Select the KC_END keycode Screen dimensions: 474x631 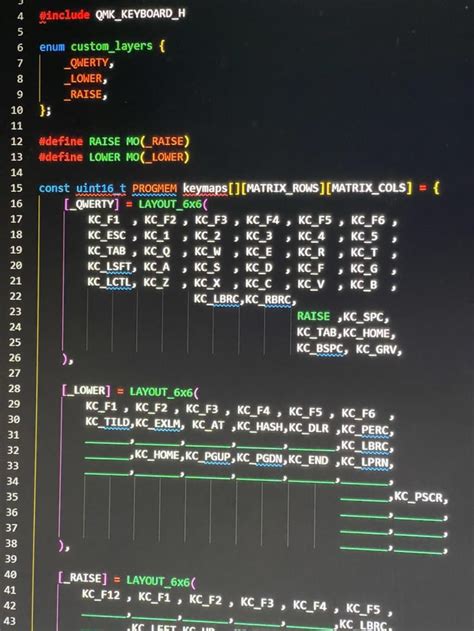(x=308, y=460)
